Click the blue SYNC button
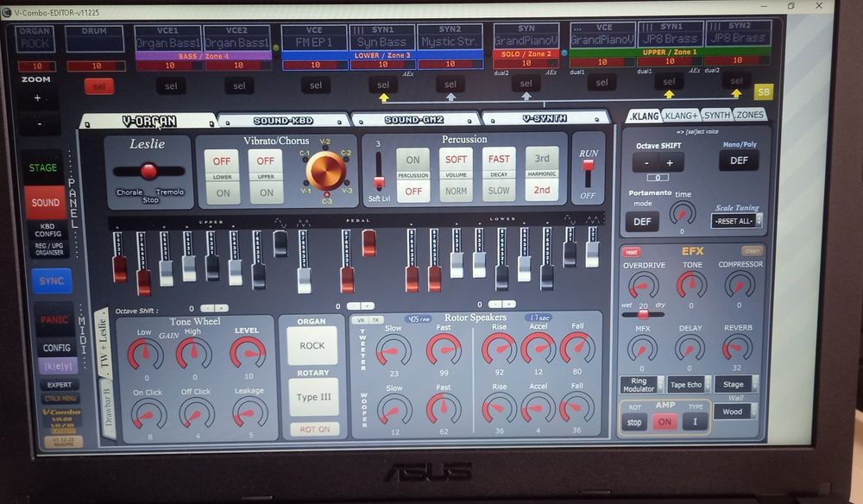Image resolution: width=863 pixels, height=504 pixels. click(x=51, y=280)
